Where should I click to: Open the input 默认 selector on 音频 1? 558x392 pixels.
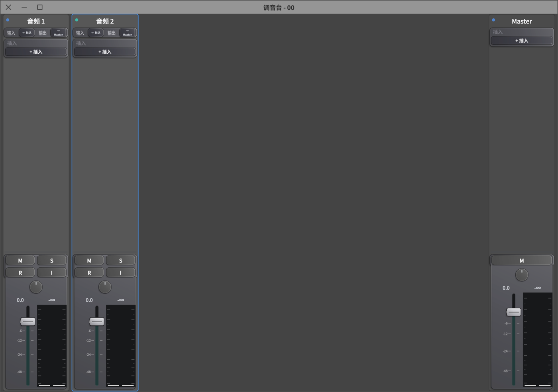(x=27, y=33)
